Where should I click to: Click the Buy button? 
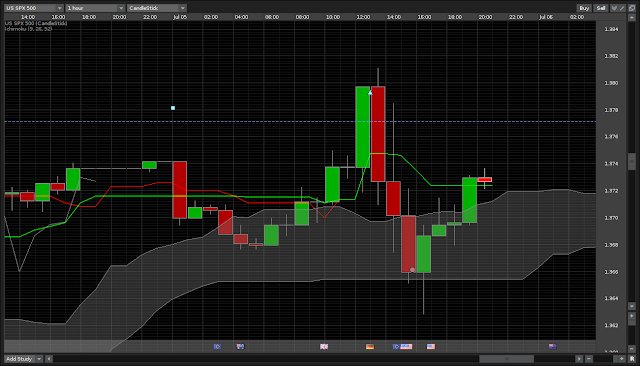(x=584, y=8)
